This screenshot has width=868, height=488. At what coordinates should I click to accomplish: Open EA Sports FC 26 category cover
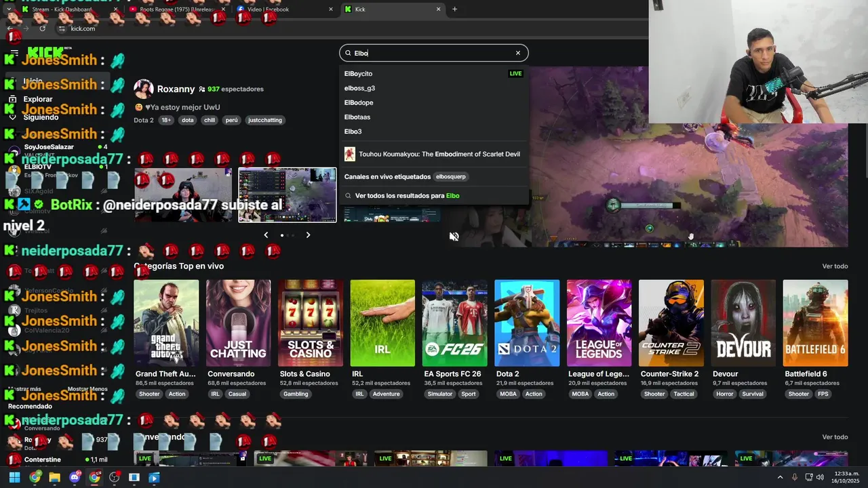click(x=454, y=323)
